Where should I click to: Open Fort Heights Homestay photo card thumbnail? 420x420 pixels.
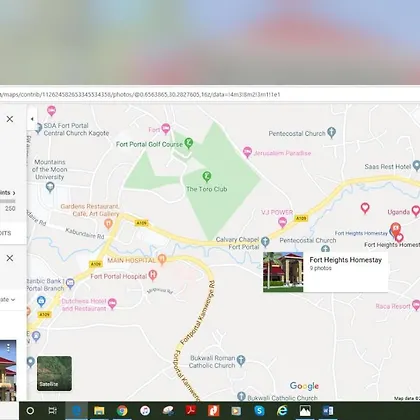click(283, 272)
